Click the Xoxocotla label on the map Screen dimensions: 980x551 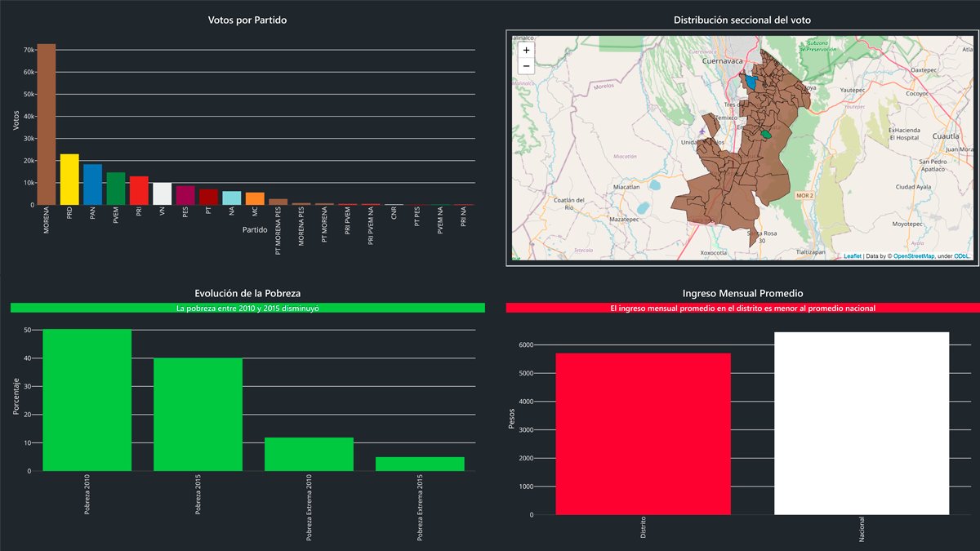click(x=713, y=253)
